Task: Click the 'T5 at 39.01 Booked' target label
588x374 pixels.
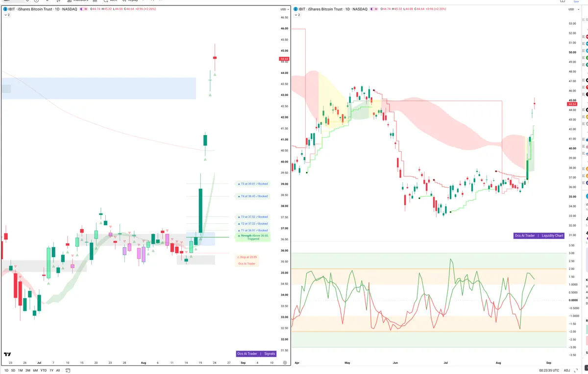Action: pyautogui.click(x=252, y=184)
